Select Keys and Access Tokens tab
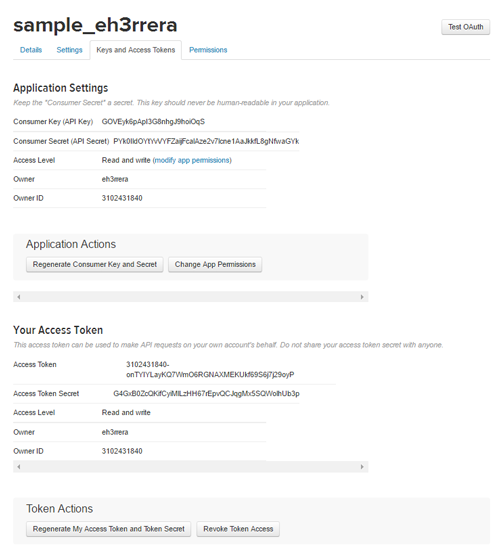The height and width of the screenshot is (548, 500). click(136, 50)
